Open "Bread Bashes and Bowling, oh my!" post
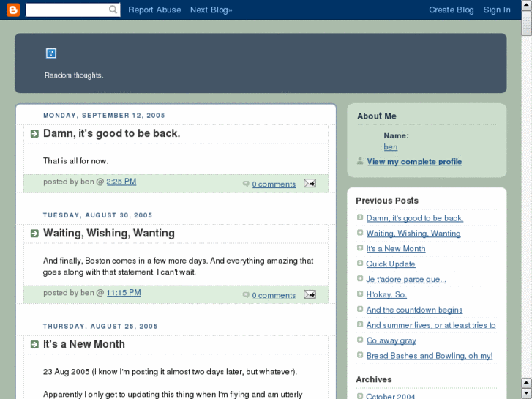 pyautogui.click(x=430, y=356)
